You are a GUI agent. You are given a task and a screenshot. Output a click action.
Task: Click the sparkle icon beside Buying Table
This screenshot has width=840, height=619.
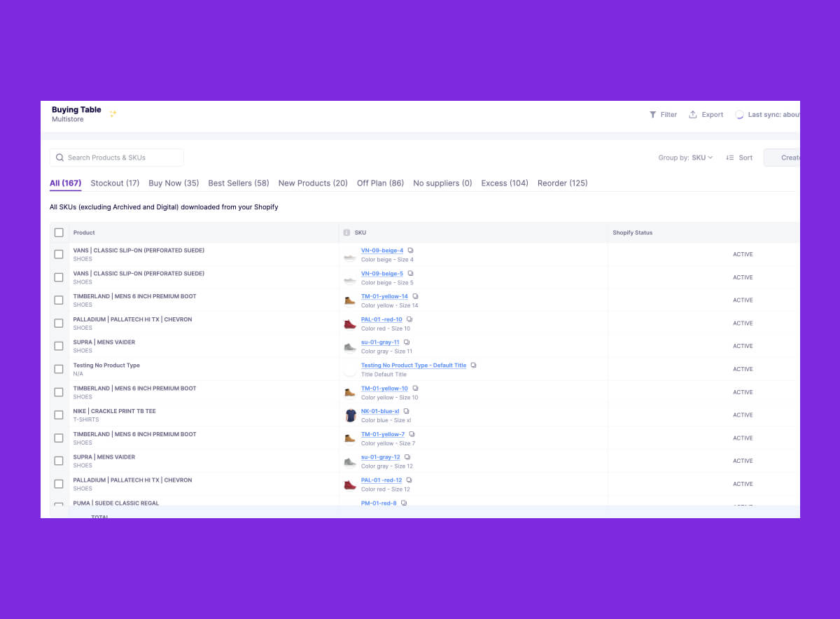113,113
